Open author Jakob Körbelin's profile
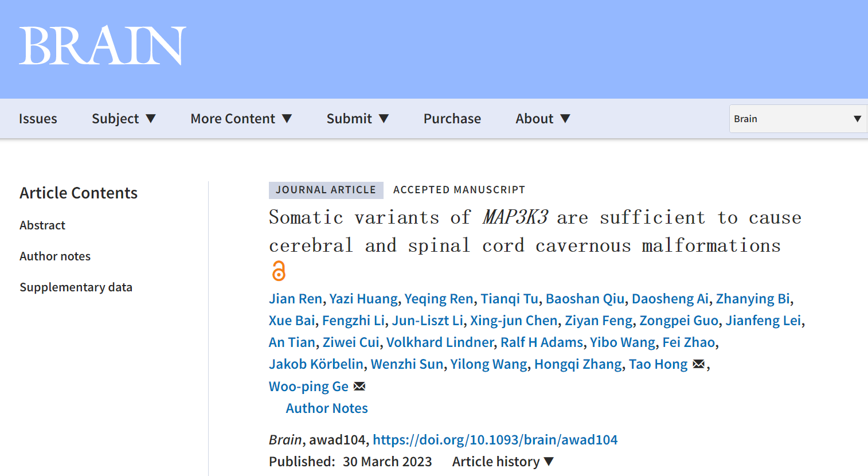Viewport: 868px width, 476px height. click(316, 364)
